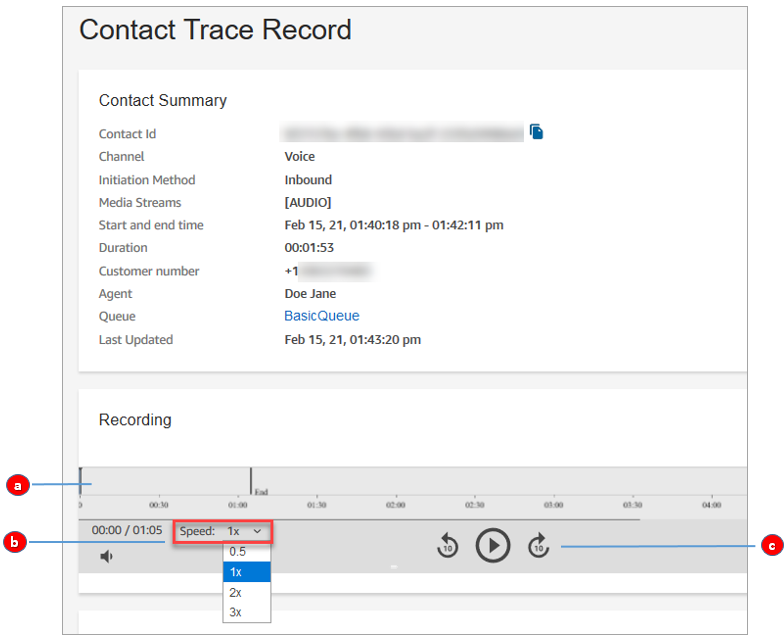Select 0.5 playback speed option
Viewport: 784px width, 637px height.
pyautogui.click(x=238, y=551)
